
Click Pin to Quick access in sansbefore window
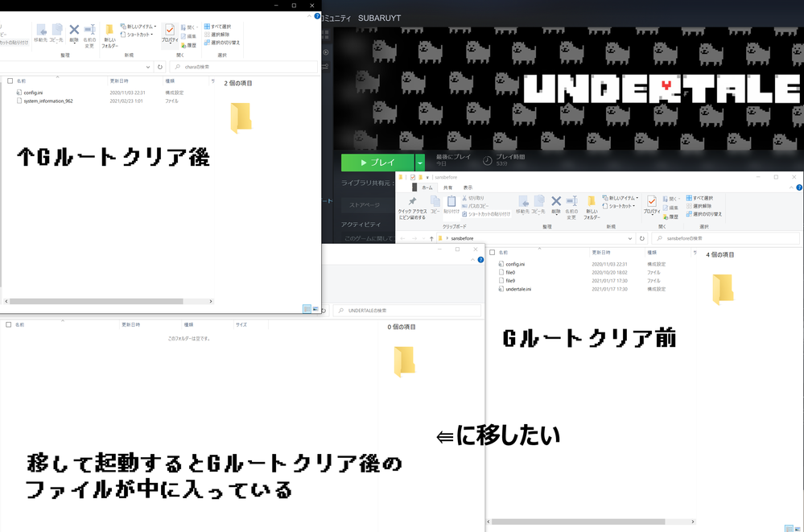(x=412, y=208)
